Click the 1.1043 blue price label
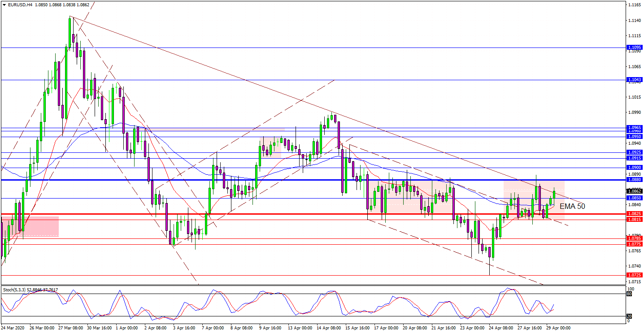This screenshot has height=333, width=644. (x=634, y=80)
